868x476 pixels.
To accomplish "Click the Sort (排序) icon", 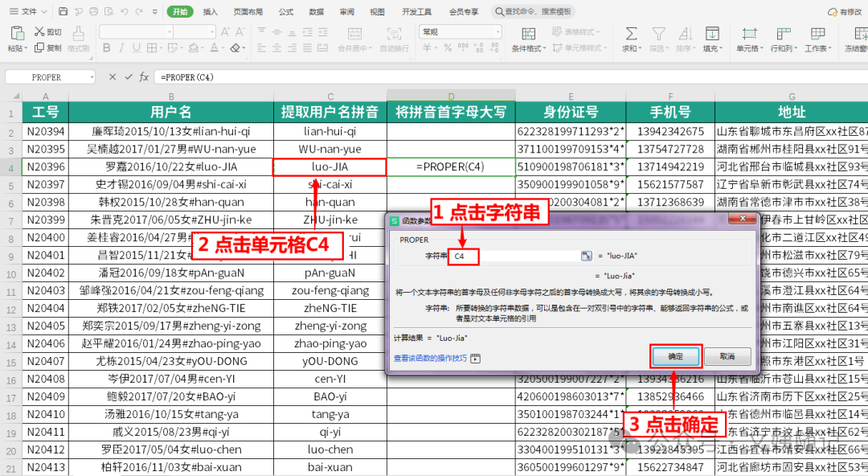I will coord(685,34).
